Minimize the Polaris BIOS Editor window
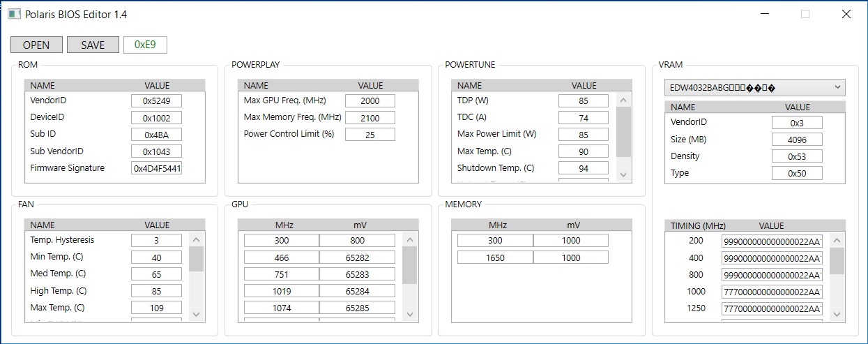The image size is (868, 344). coord(765,14)
